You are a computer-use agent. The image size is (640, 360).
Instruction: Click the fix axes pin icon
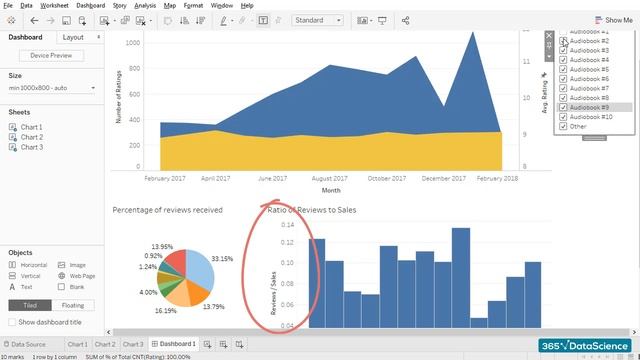278,20
